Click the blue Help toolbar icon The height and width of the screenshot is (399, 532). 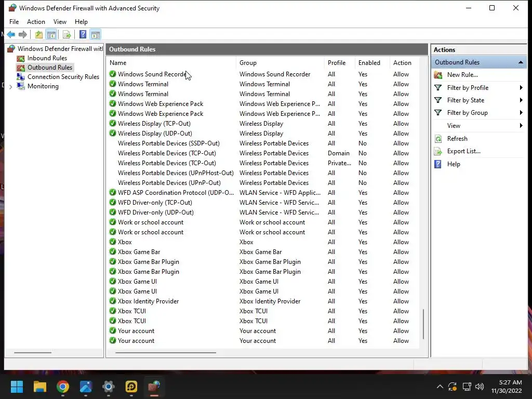[x=83, y=34]
